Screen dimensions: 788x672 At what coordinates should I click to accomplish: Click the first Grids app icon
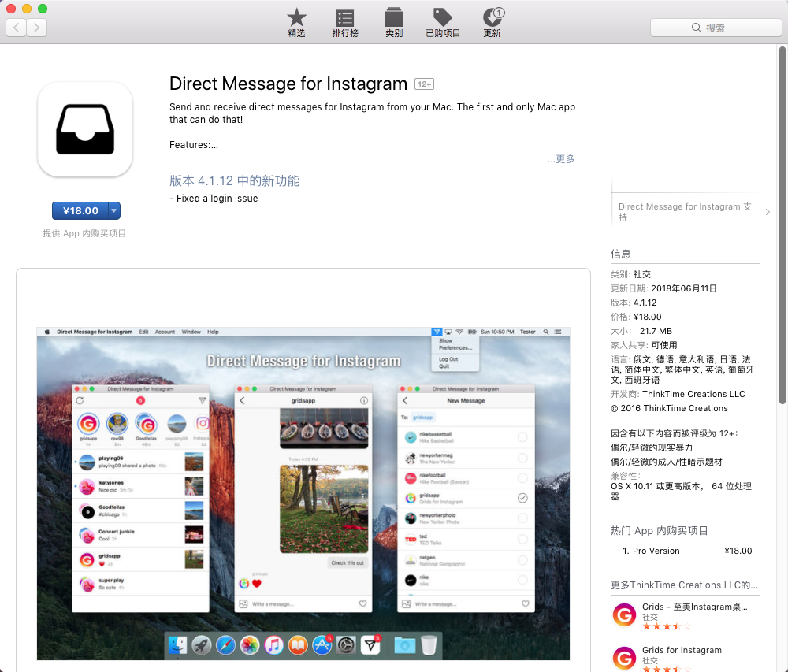coord(624,615)
